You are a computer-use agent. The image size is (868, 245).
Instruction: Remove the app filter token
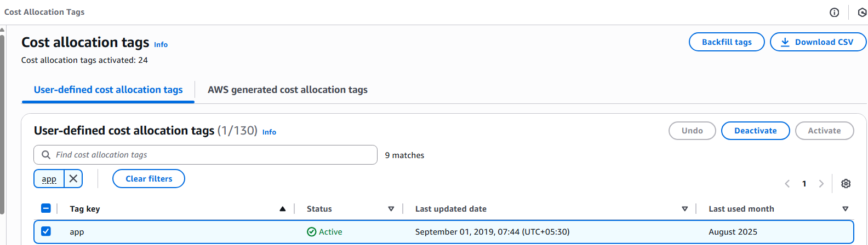tap(73, 179)
